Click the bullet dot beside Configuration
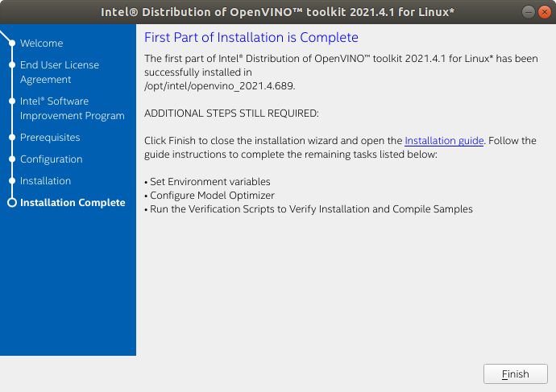 [x=11, y=159]
